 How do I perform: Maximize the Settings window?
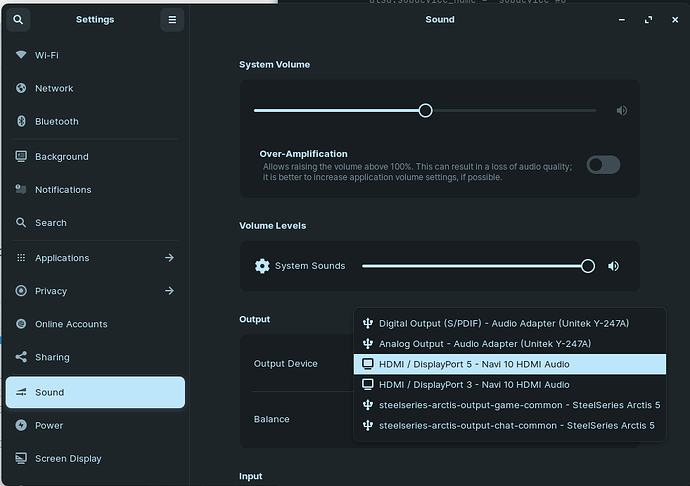pyautogui.click(x=648, y=20)
